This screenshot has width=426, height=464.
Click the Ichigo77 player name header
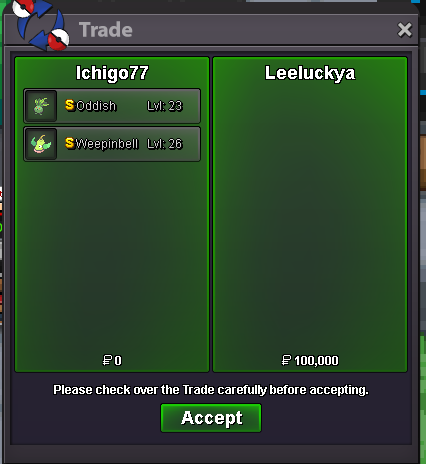tap(112, 73)
